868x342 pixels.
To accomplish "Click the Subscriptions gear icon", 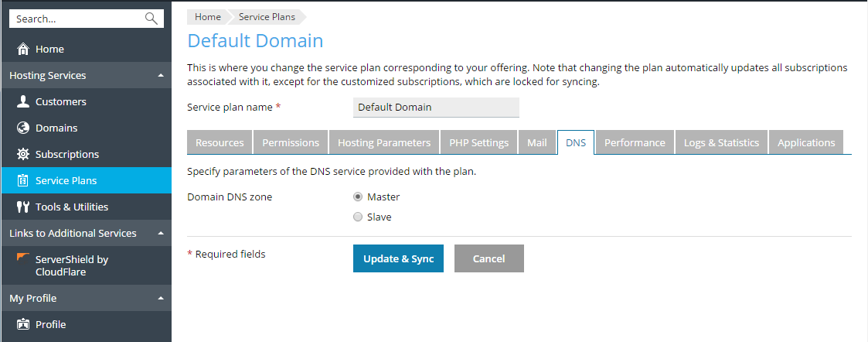I will 23,154.
